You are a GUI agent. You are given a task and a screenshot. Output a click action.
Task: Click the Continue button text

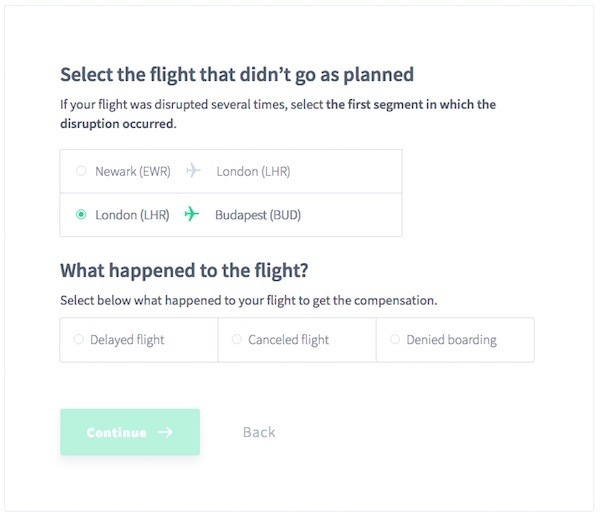117,432
